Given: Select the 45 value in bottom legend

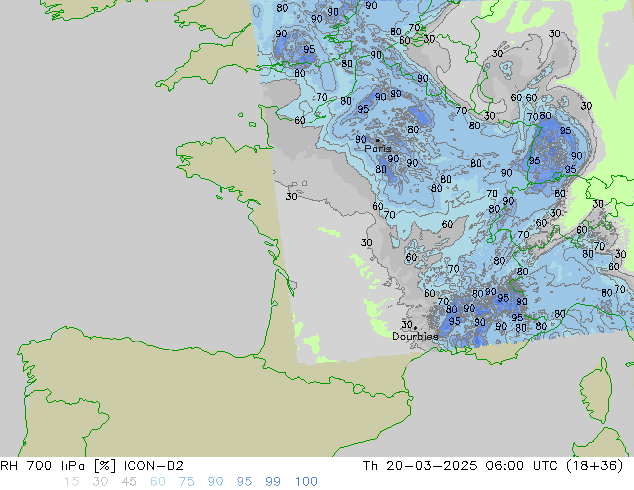Looking at the screenshot, I should pos(129,482).
